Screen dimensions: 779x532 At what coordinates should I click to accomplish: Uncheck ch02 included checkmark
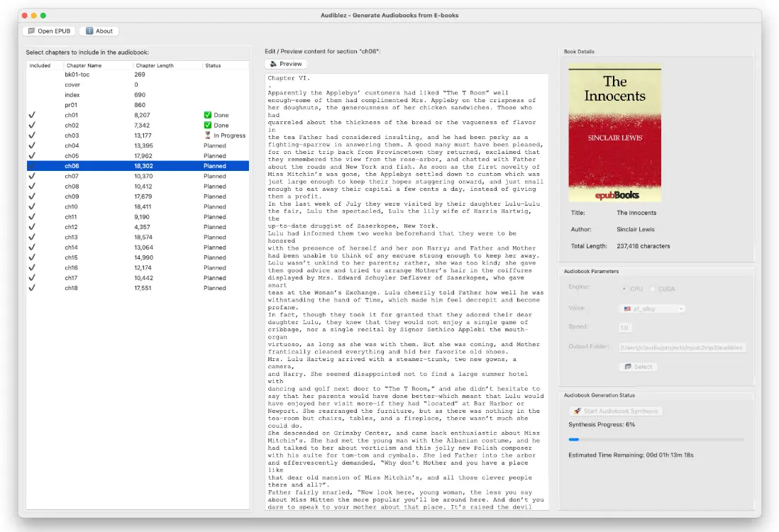[32, 125]
